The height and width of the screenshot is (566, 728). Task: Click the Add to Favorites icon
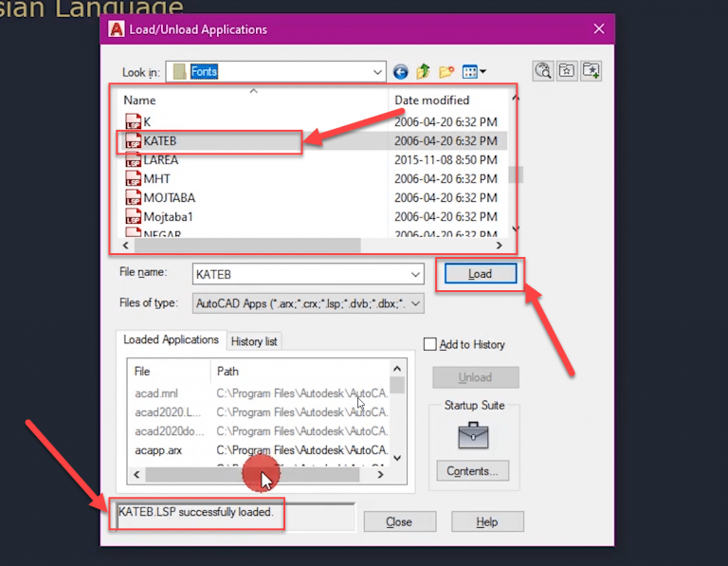(591, 71)
